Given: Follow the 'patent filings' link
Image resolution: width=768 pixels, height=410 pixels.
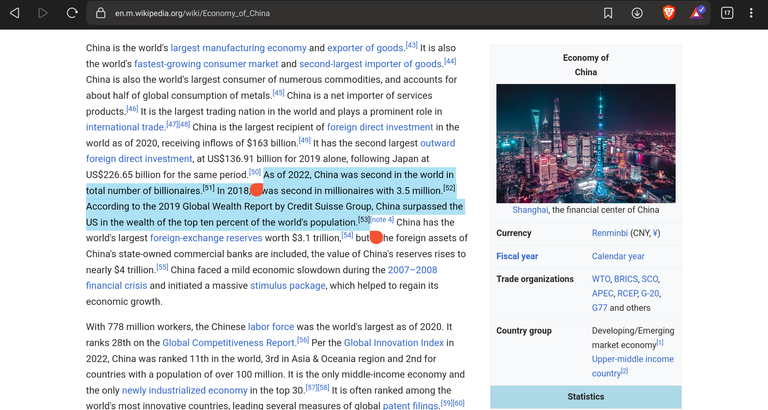Looking at the screenshot, I should click(410, 406).
